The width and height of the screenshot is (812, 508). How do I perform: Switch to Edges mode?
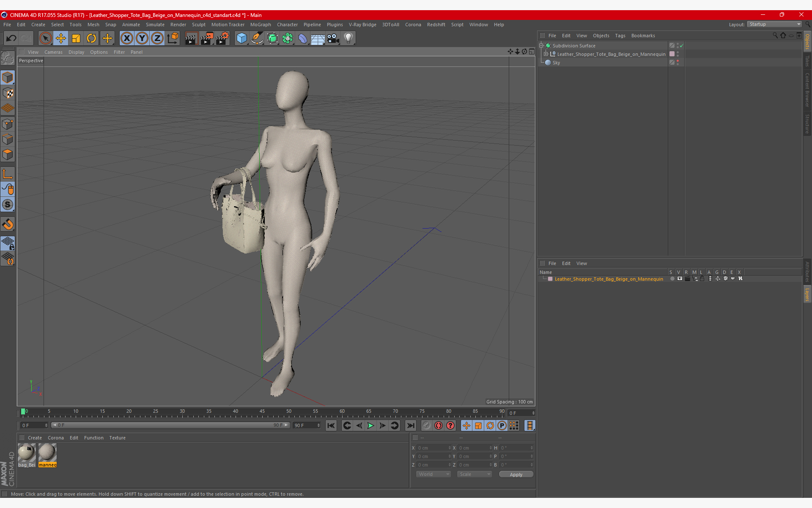pyautogui.click(x=8, y=139)
